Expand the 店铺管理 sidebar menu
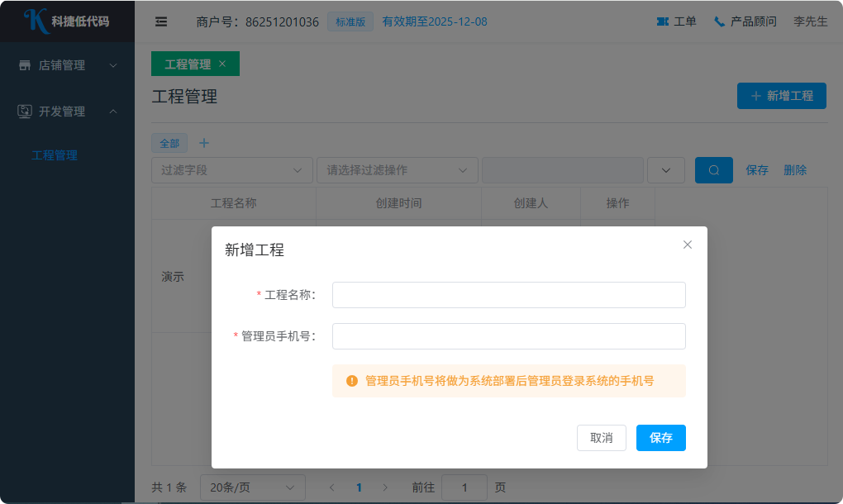 pos(67,65)
